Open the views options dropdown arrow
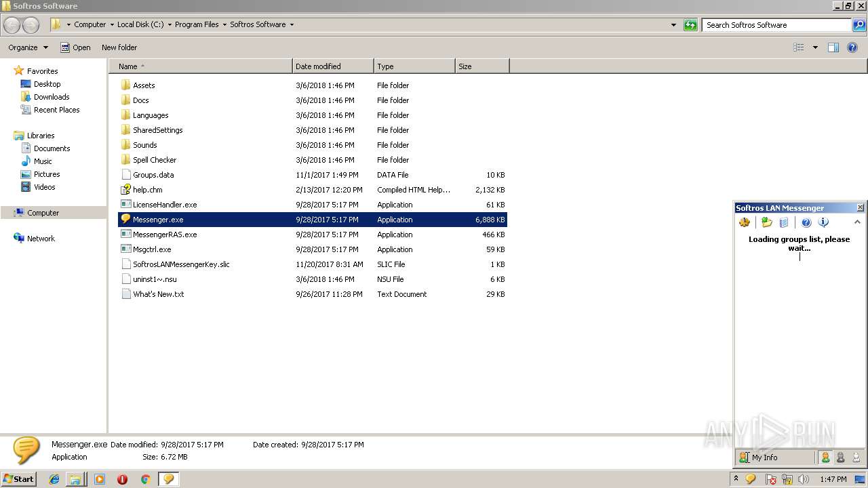The width and height of the screenshot is (868, 488). coord(815,47)
